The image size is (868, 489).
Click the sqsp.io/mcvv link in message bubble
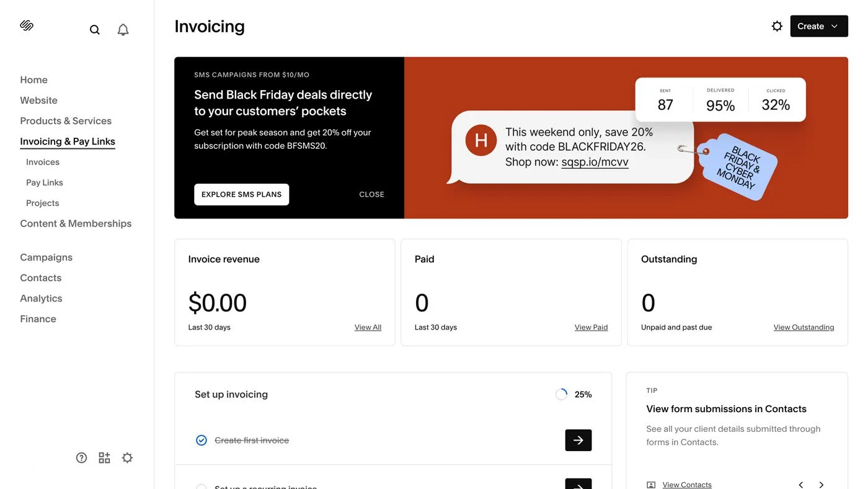595,162
